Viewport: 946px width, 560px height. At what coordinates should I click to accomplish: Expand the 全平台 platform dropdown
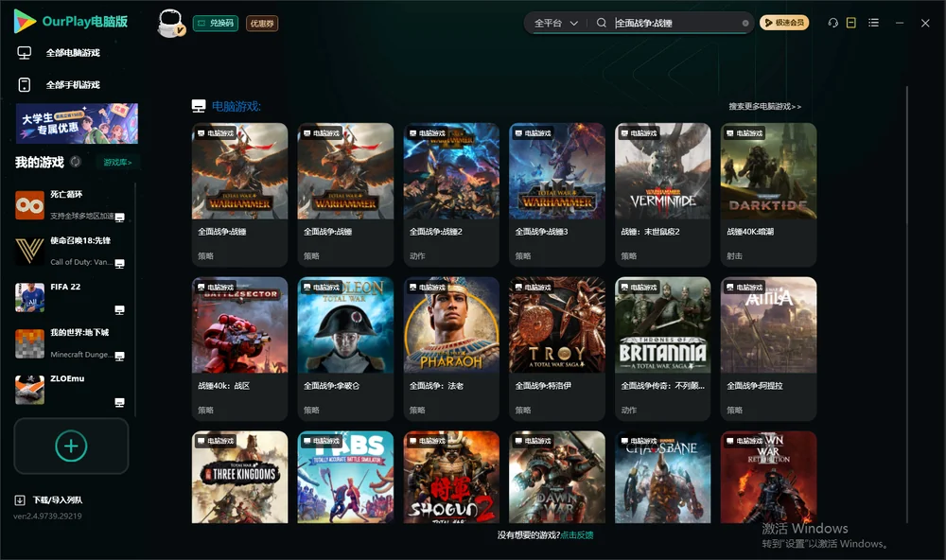point(555,23)
